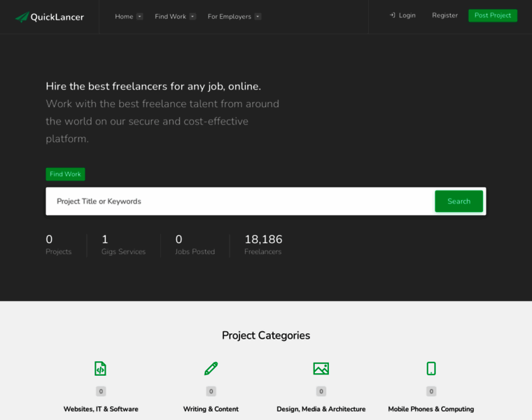The width and height of the screenshot is (532, 420).
Task: Select the Find Work tab above search
Action: 65,174
